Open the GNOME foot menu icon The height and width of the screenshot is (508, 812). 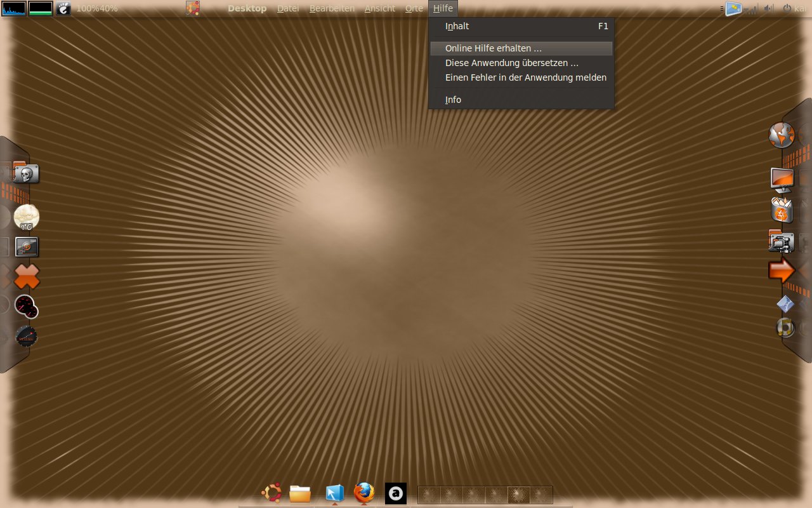pos(63,8)
